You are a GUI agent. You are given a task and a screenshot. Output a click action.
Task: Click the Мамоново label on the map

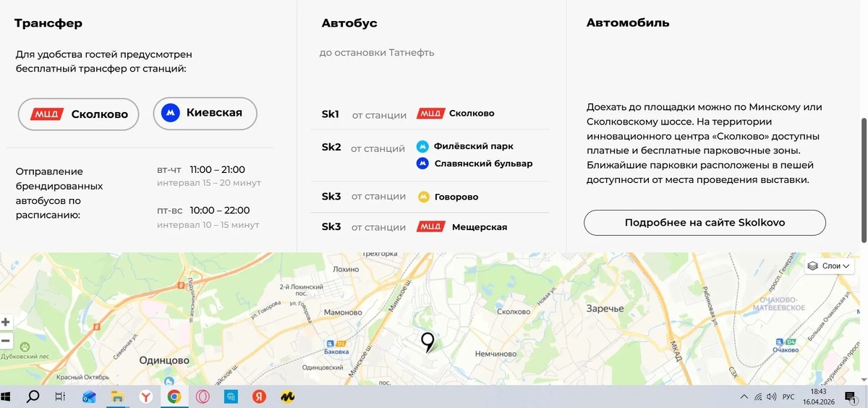[344, 313]
